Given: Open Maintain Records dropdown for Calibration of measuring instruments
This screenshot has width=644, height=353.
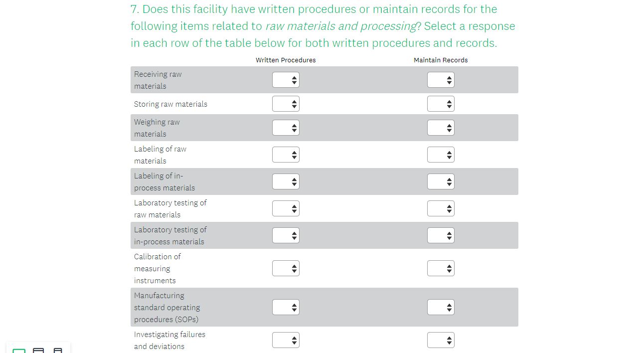Looking at the screenshot, I should 441,268.
